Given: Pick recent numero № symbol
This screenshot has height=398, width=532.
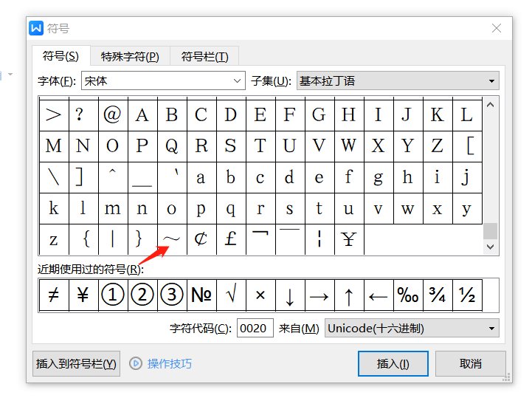Looking at the screenshot, I should 201,295.
